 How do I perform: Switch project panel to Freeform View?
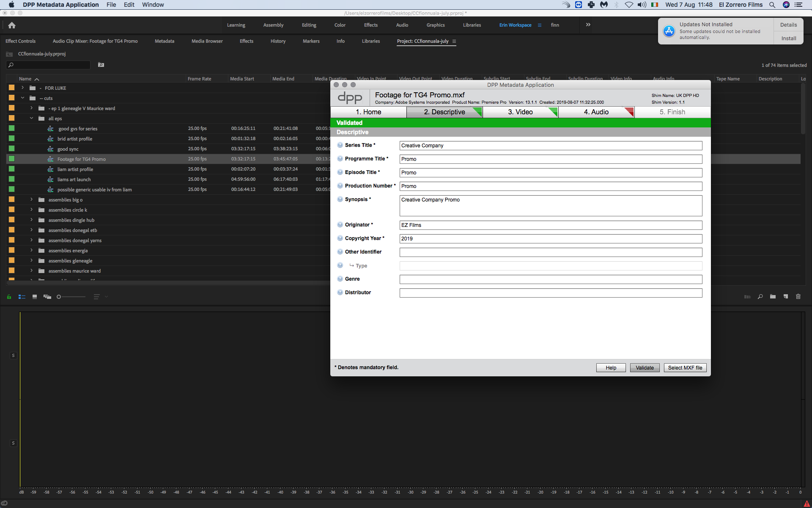pos(47,297)
